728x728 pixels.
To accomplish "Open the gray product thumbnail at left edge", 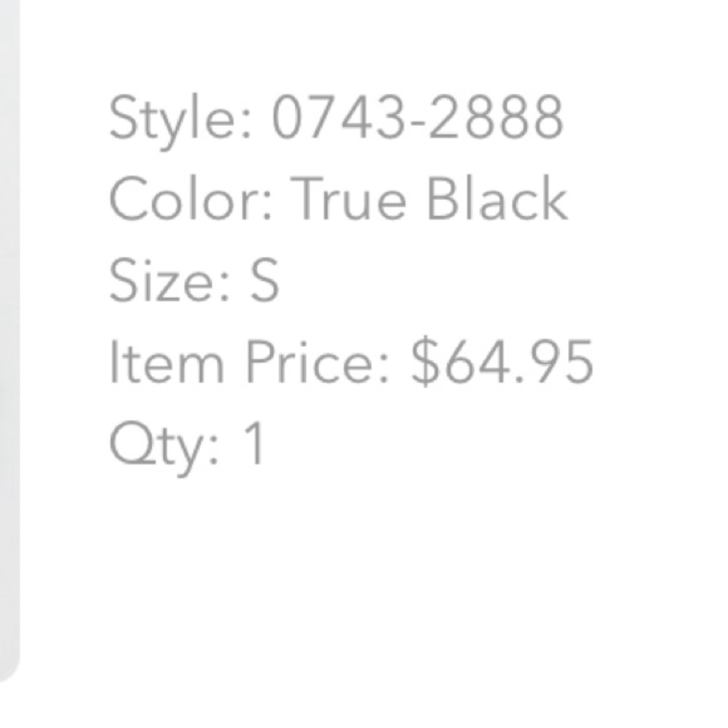I will [9, 328].
